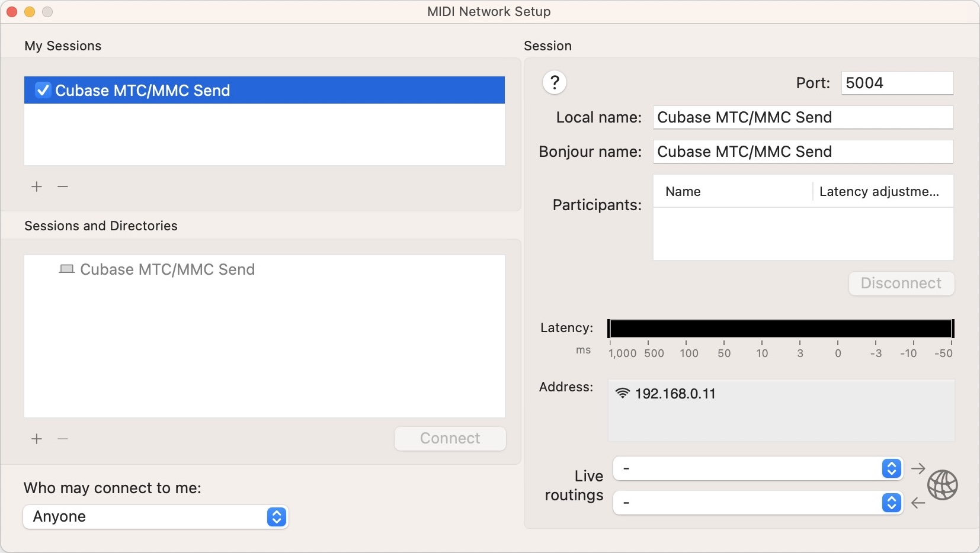
Task: Open the upper Live routings dropdown
Action: pyautogui.click(x=758, y=468)
